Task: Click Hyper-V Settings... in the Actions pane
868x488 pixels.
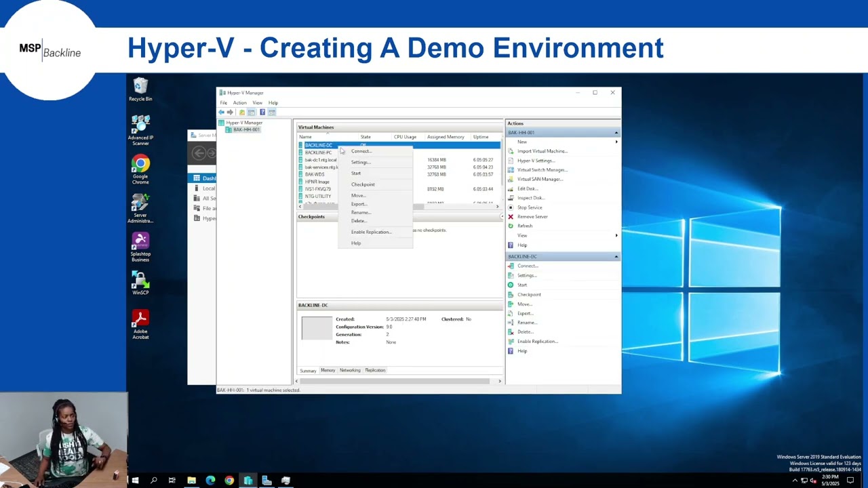Action: click(536, 161)
